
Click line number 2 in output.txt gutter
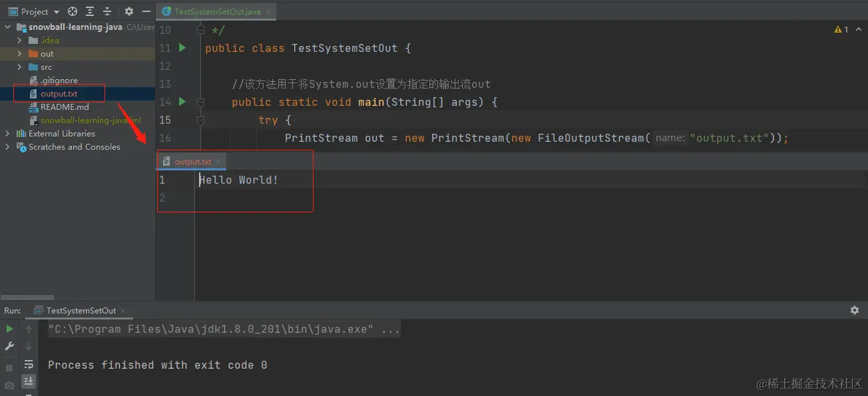[162, 198]
